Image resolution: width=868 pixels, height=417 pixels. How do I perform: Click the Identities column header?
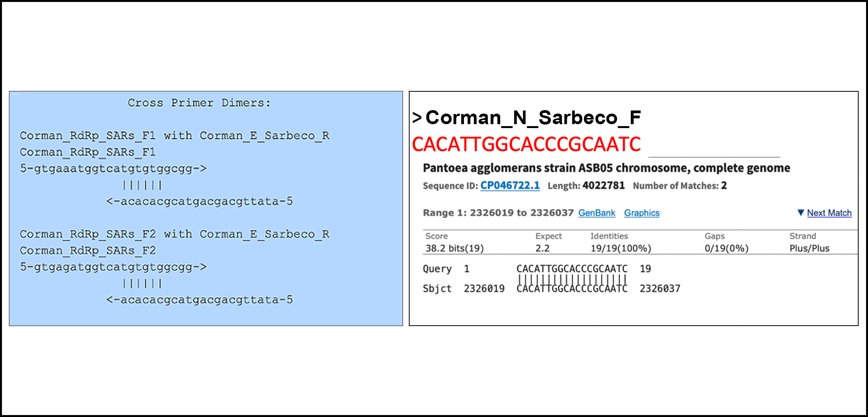point(609,236)
